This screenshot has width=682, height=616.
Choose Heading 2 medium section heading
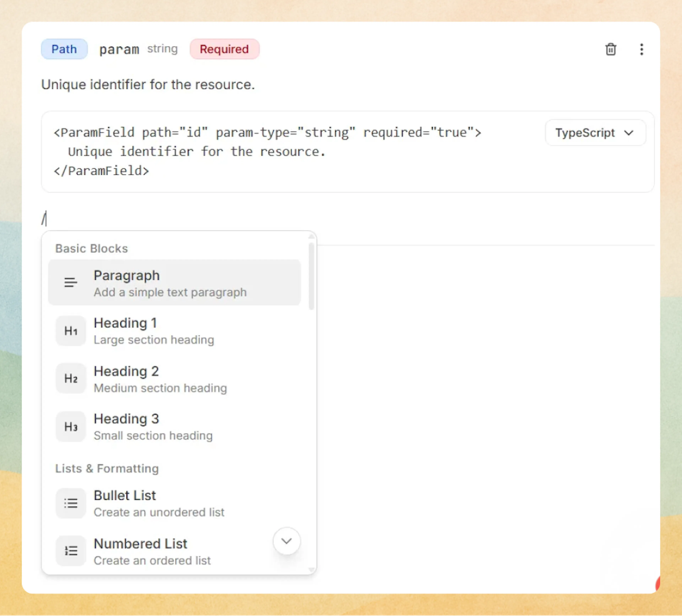coord(160,379)
